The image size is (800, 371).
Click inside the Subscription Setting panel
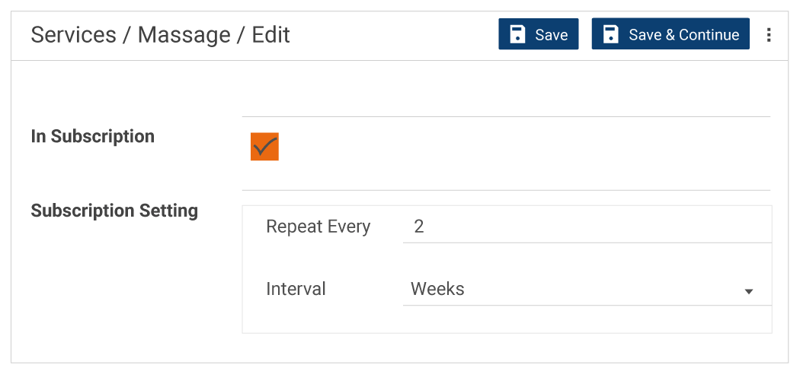coord(507,269)
